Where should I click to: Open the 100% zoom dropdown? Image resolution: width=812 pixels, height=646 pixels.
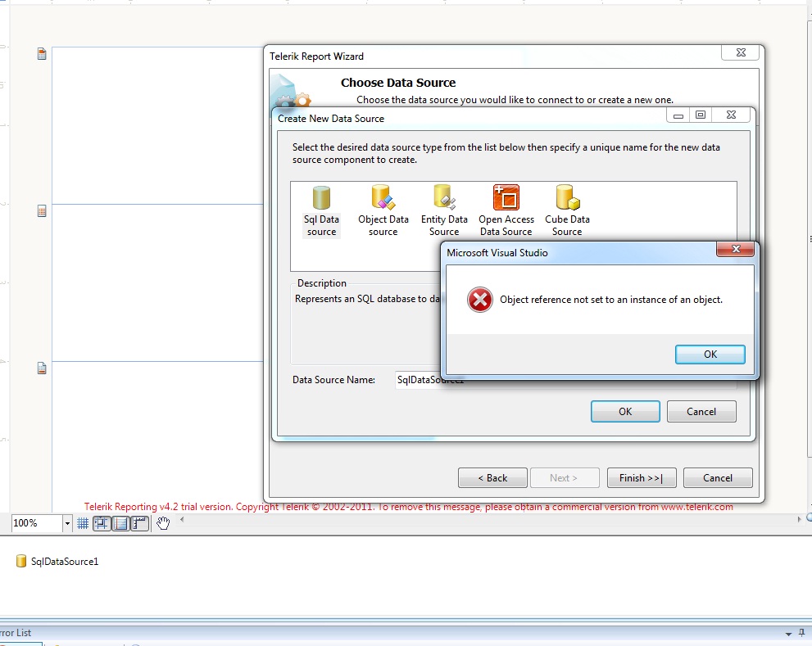67,524
